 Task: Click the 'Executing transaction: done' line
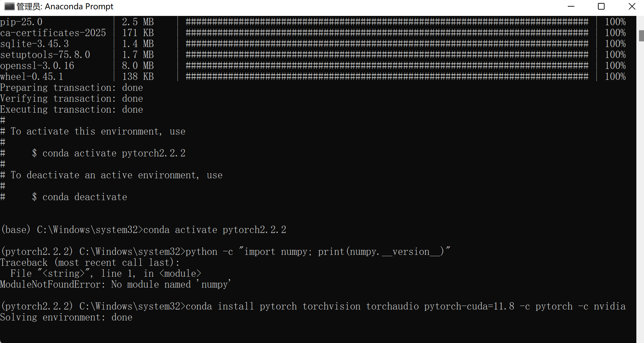72,109
